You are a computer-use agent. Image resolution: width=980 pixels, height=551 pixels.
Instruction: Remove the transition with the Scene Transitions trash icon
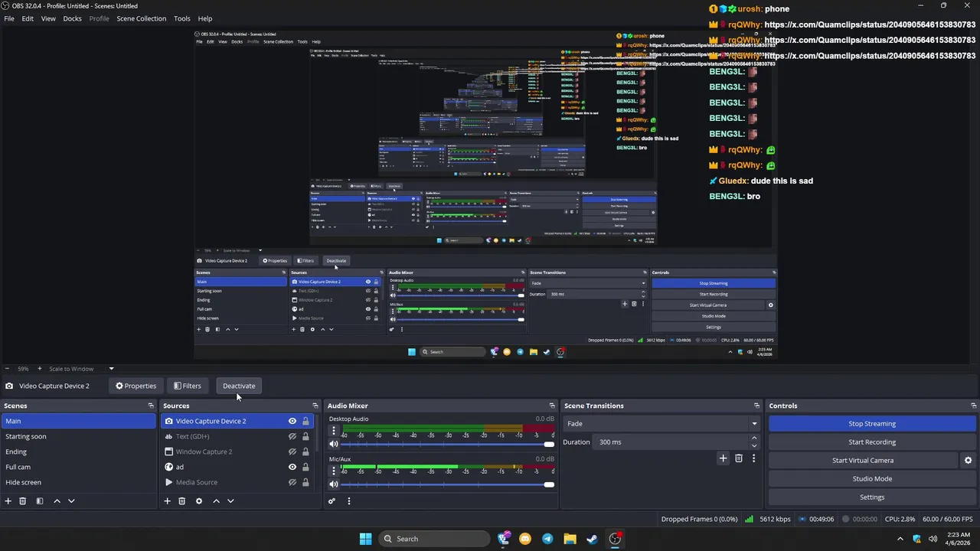point(739,458)
